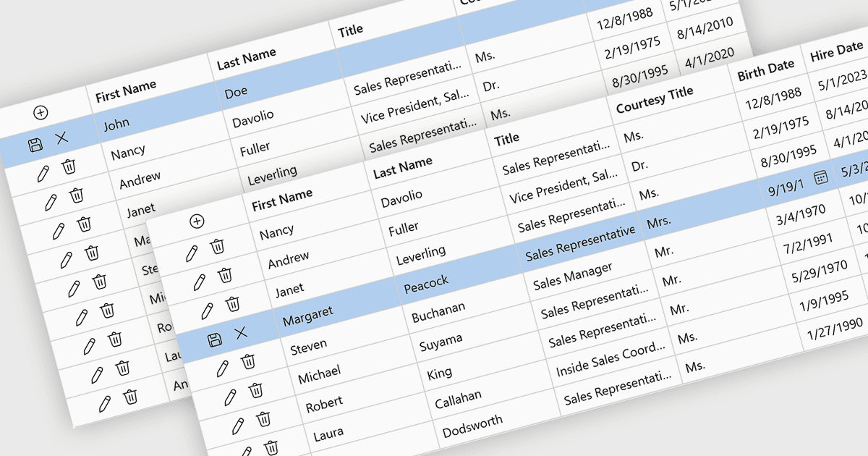
Task: Save Margaret Peacock's edited row
Action: tap(214, 340)
